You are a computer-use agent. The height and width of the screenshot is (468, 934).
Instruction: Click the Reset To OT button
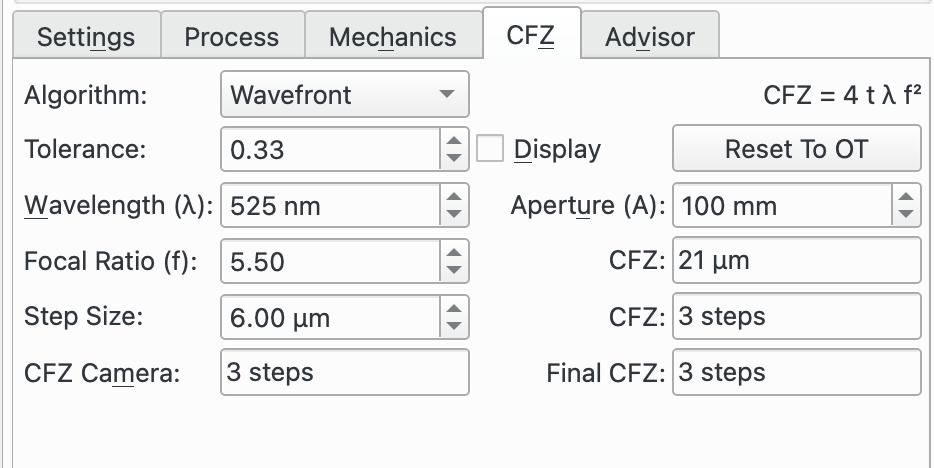click(x=796, y=148)
